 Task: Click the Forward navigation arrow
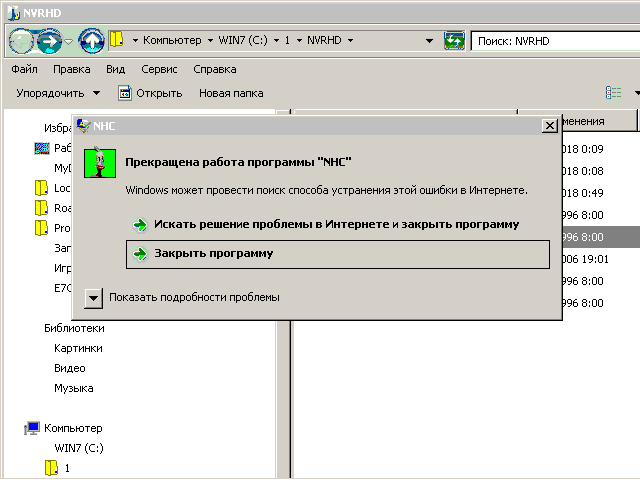point(49,41)
